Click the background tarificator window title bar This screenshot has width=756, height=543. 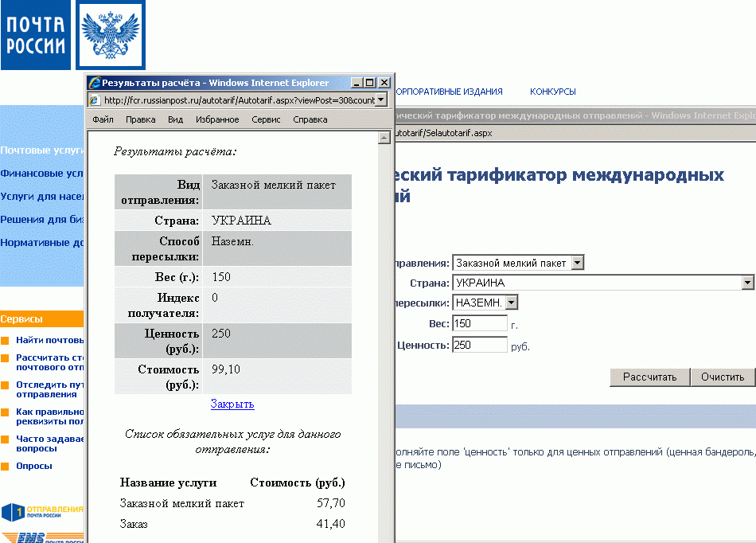tap(575, 115)
